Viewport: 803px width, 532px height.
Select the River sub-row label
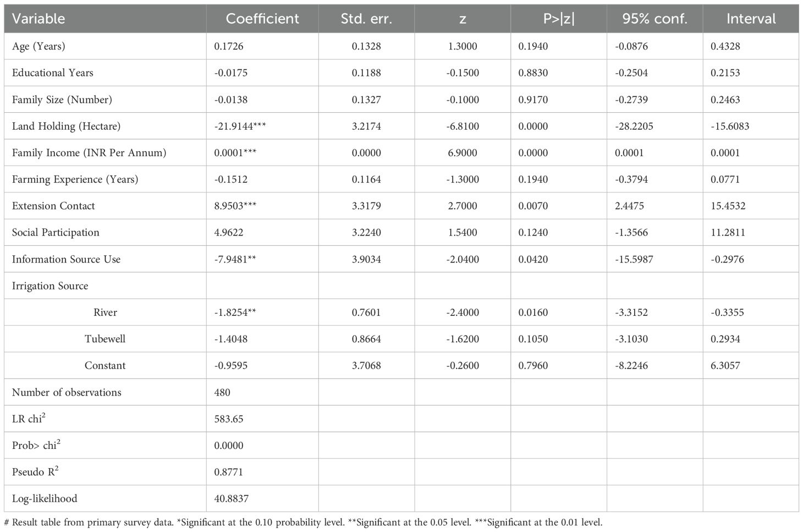(105, 312)
